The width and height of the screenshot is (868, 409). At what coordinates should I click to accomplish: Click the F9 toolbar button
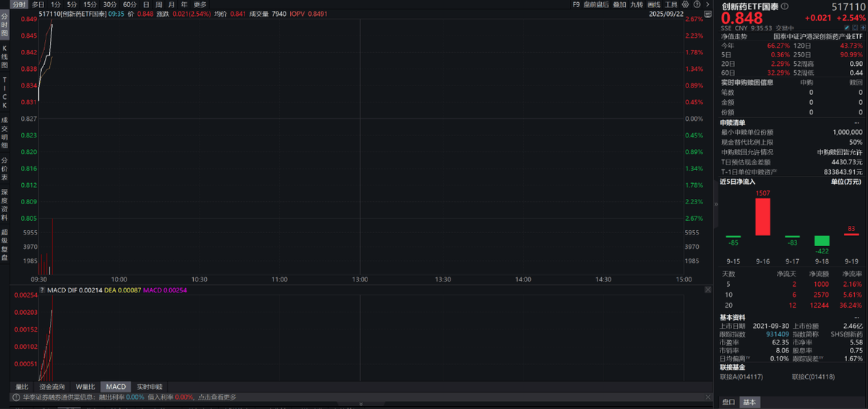click(x=576, y=4)
